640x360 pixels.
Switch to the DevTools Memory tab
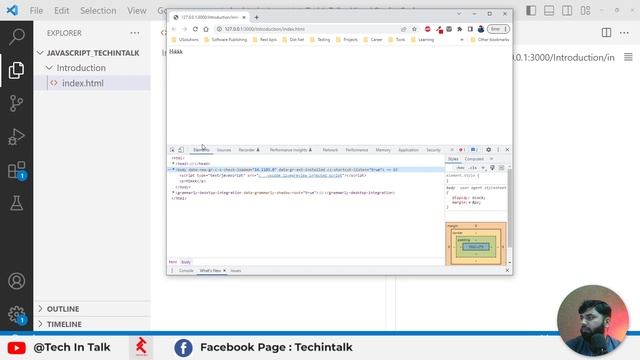point(383,150)
